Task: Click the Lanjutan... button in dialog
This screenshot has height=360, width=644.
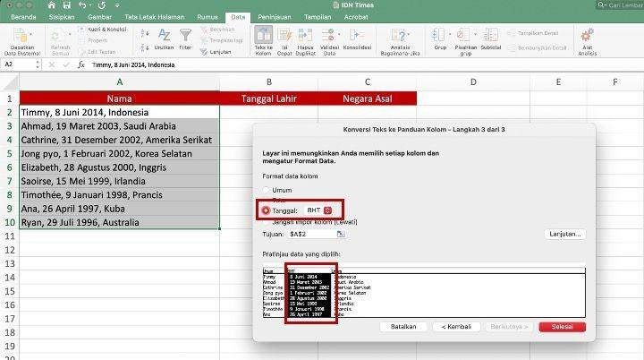Action: tap(565, 234)
